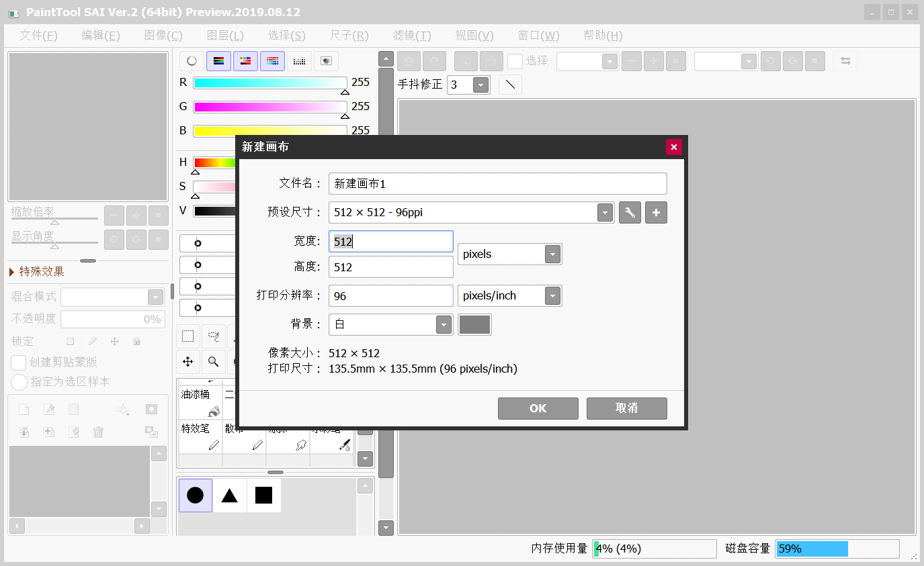Viewport: 924px width, 566px height.
Task: Select the rectangular selection tool
Action: pyautogui.click(x=188, y=336)
